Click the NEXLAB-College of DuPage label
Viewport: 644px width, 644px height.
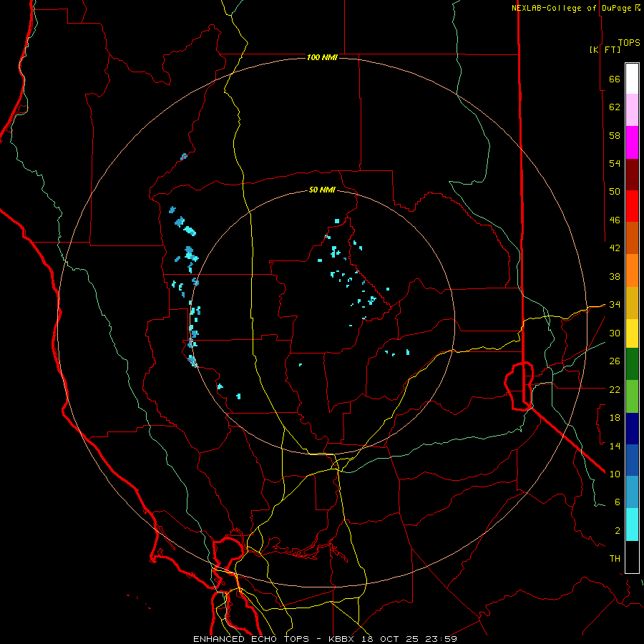572,8
